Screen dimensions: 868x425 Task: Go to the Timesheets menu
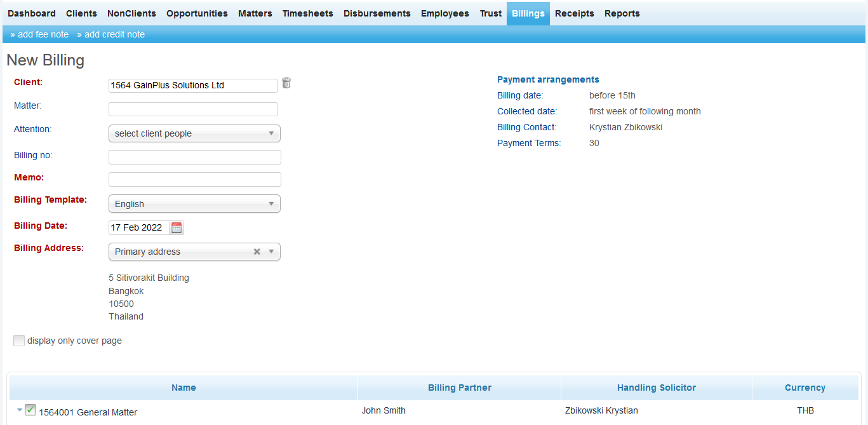[x=307, y=13]
